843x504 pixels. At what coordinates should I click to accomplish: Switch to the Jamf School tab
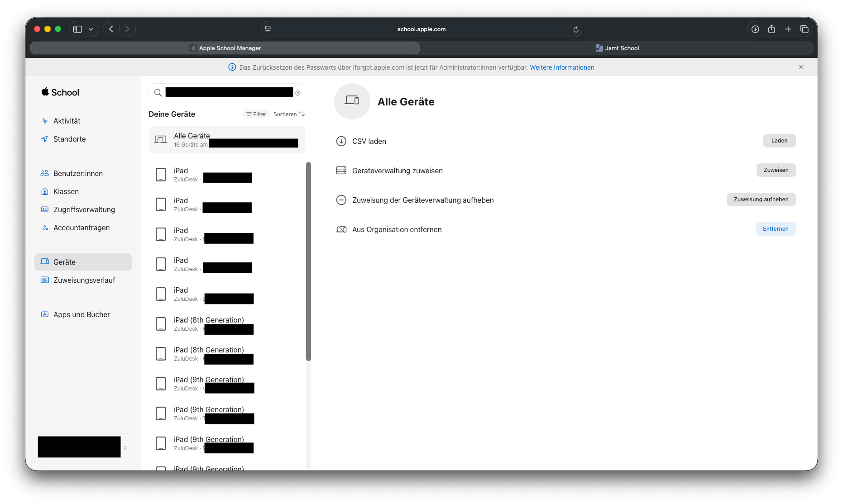617,48
